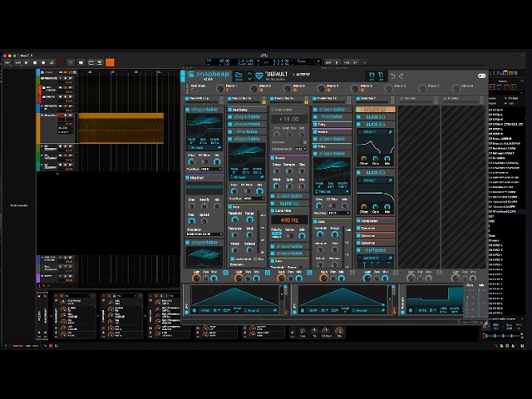
Task: Click the dark red button in the DAW toolbar
Action: coord(61,63)
